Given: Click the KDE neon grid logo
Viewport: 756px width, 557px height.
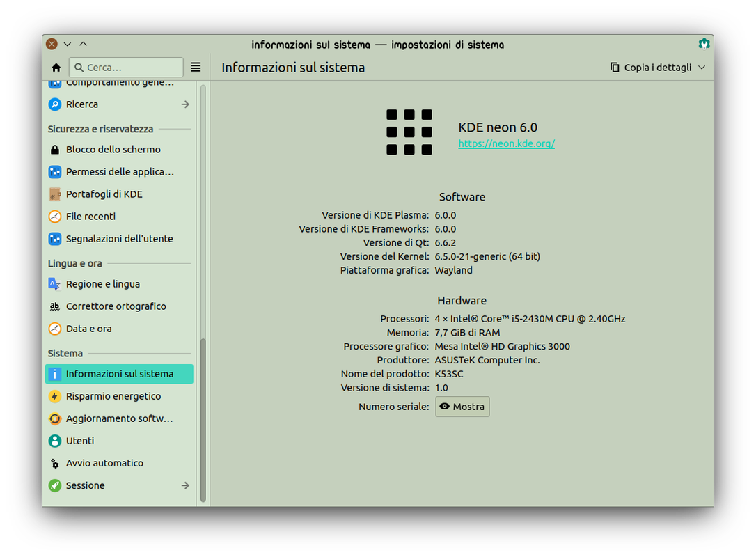Looking at the screenshot, I should point(409,132).
